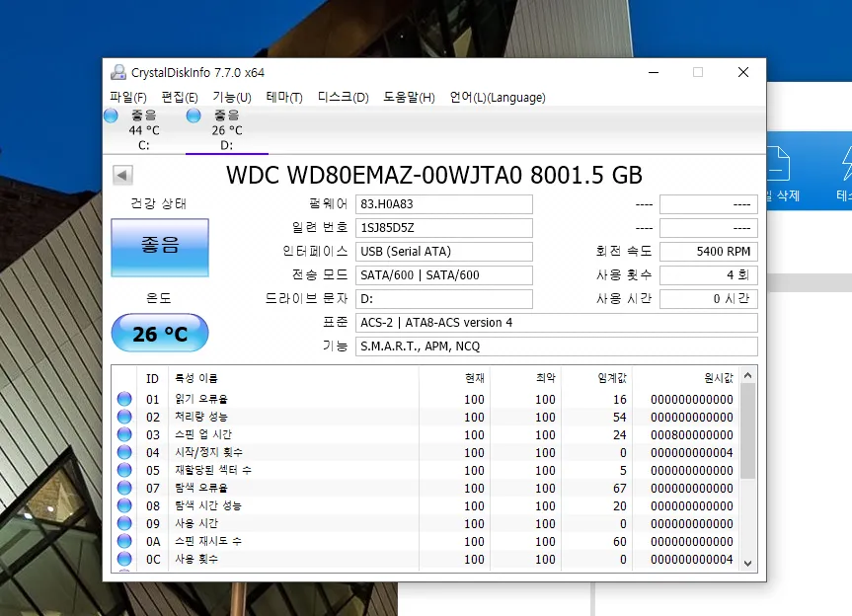Select the 스핀 업 시간 attribute row

tap(426, 434)
